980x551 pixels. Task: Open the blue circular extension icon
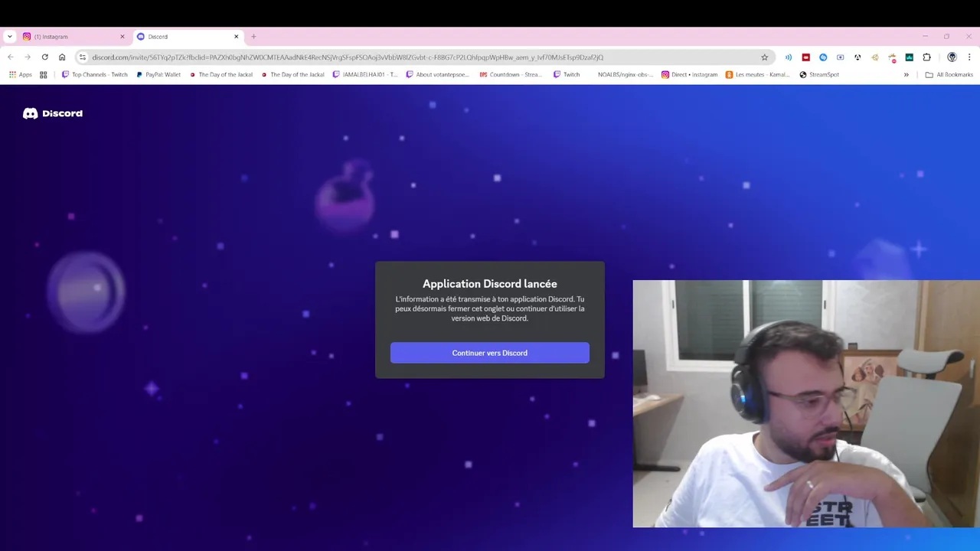823,57
